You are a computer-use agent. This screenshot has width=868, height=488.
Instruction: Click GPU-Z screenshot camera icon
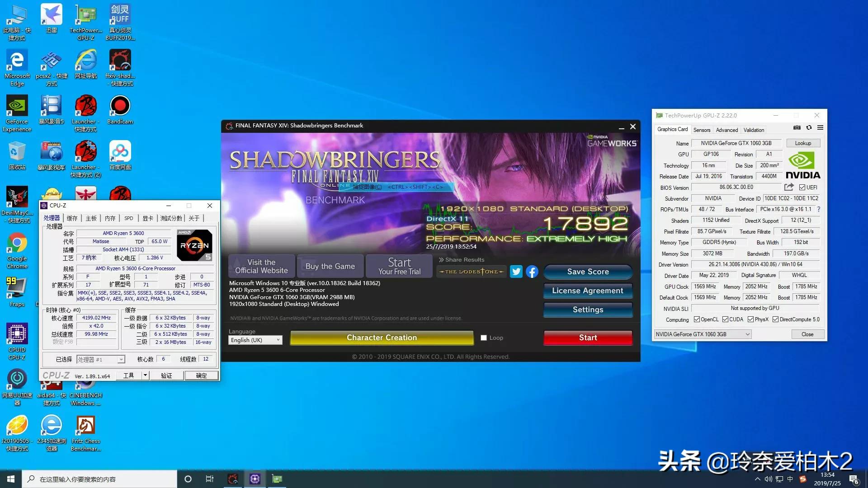coord(797,128)
